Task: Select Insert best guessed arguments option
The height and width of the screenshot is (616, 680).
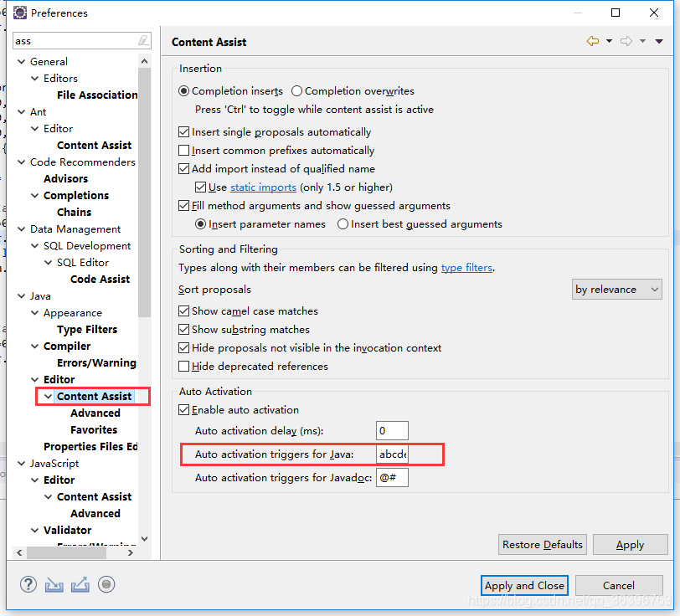Action: click(x=343, y=224)
